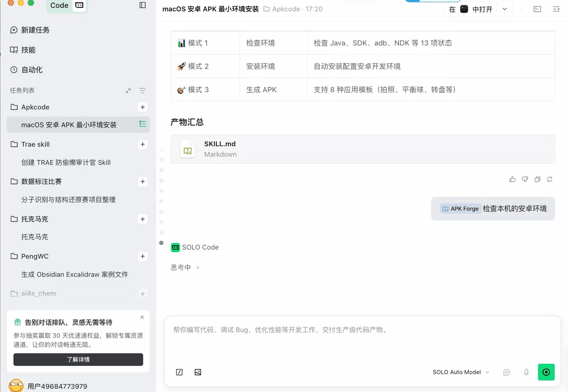Like the response with the thumbs up

click(x=512, y=179)
